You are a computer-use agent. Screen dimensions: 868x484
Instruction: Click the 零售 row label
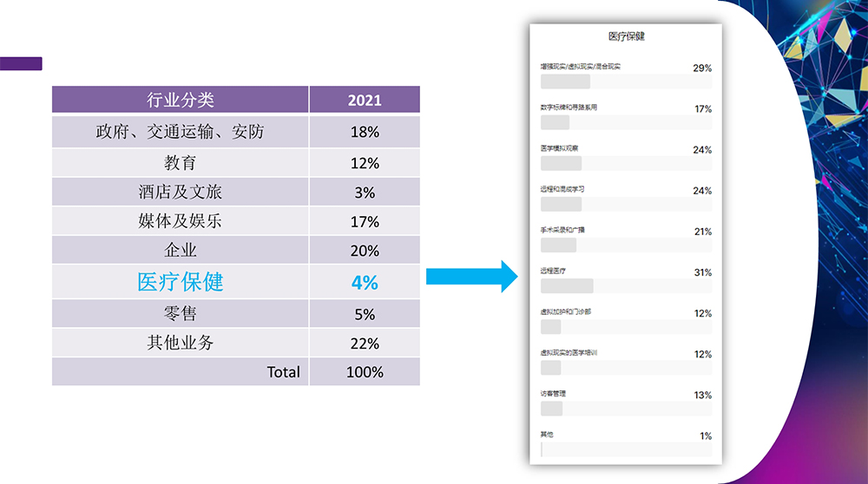coord(180,314)
